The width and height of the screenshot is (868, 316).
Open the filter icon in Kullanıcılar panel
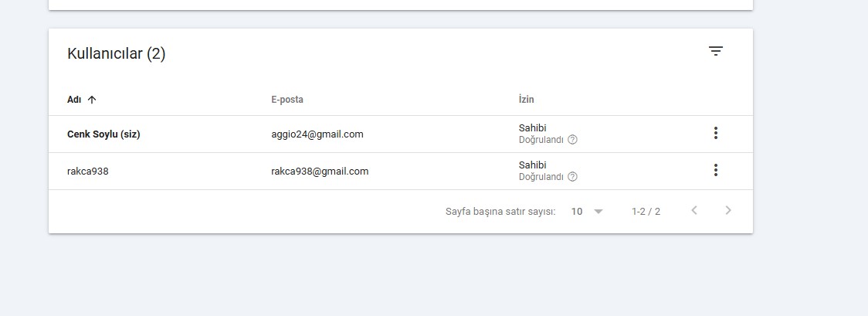coord(716,52)
